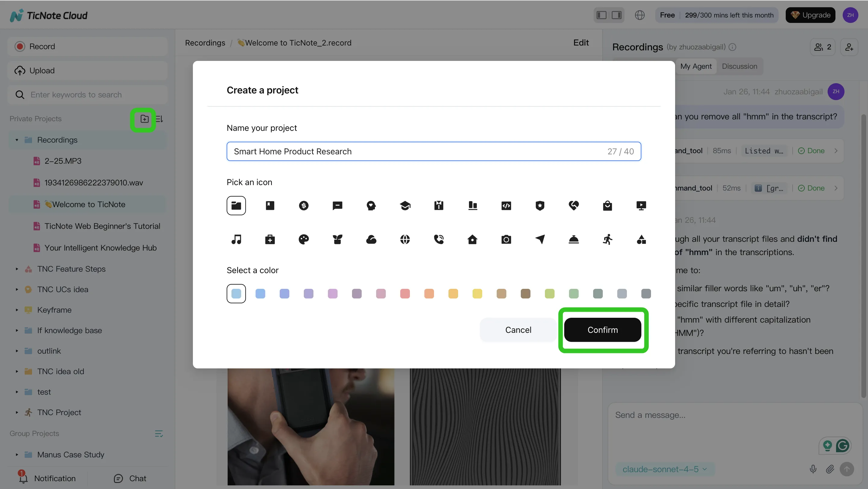This screenshot has height=489, width=868.
Task: Select the code brackets project icon
Action: (506, 206)
